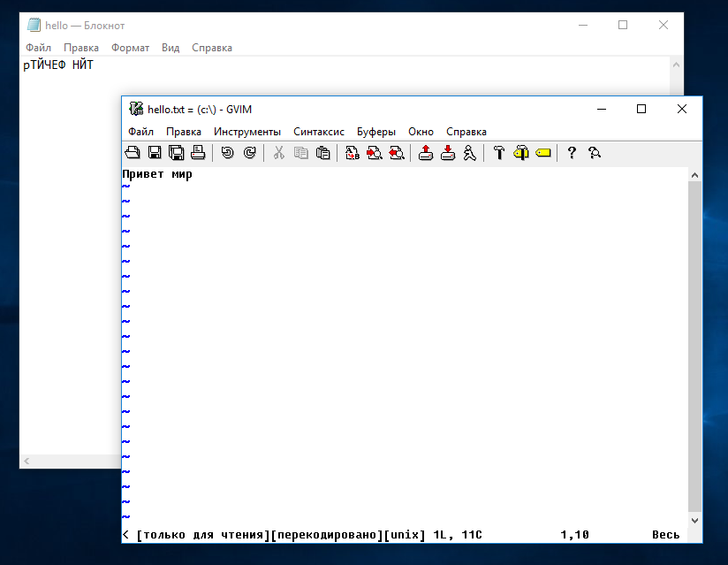Click "[unix]" in the GVIM status line
The image size is (728, 565).
(x=405, y=535)
